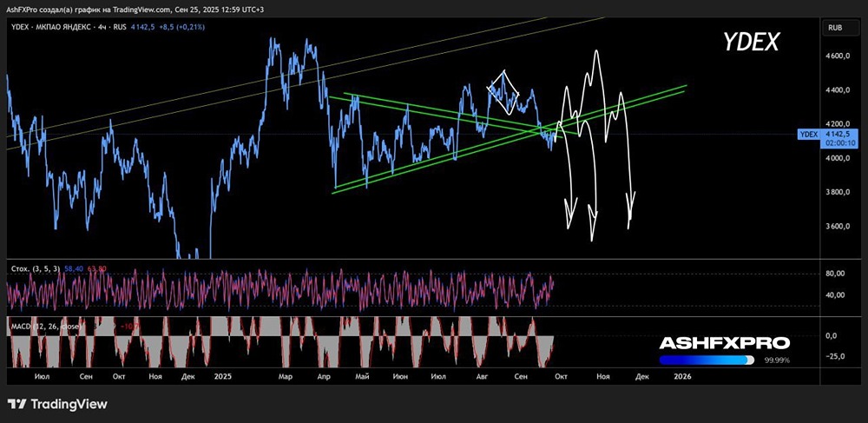Viewport: 868px width, 423px height.
Task: Click the Мар label on time axis
Action: pos(285,376)
